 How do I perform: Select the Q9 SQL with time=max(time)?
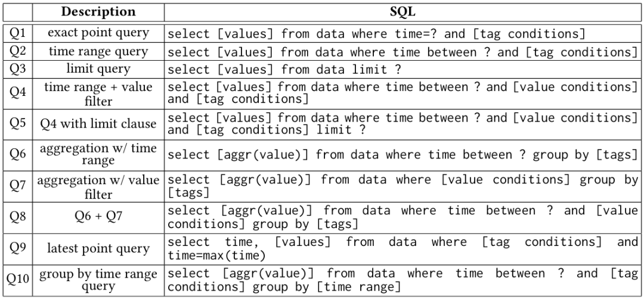click(402, 248)
